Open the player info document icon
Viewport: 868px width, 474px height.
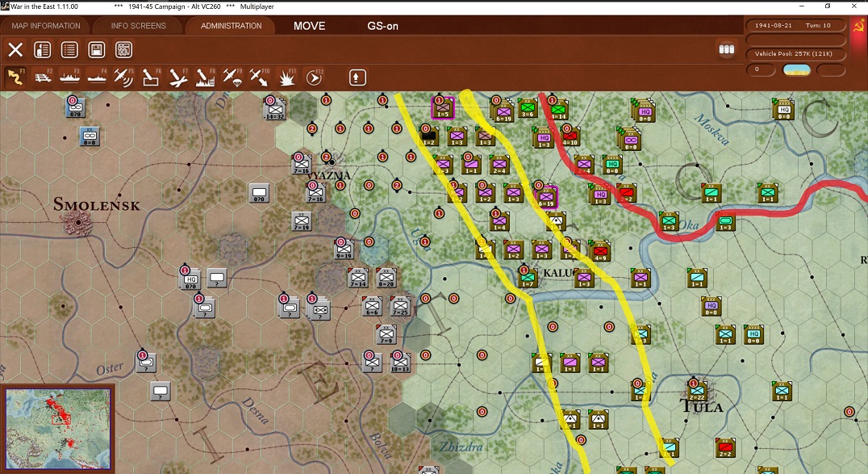(43, 50)
